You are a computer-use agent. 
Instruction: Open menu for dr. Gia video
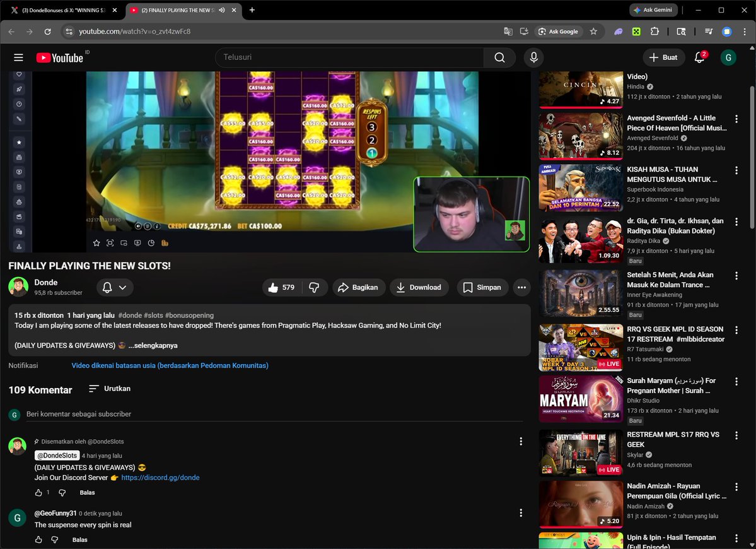click(736, 222)
